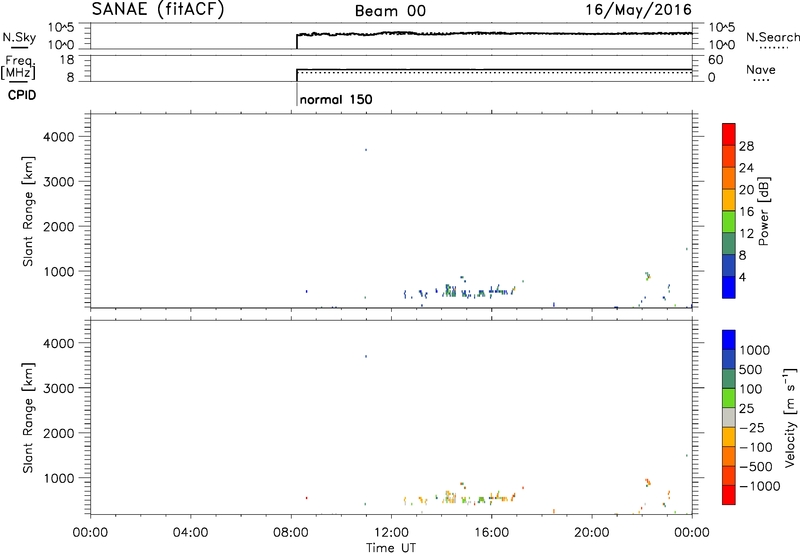Pick the teal 8–12 dB Power colorbar segment
Image resolution: width=800 pixels, height=554 pixels.
click(729, 243)
